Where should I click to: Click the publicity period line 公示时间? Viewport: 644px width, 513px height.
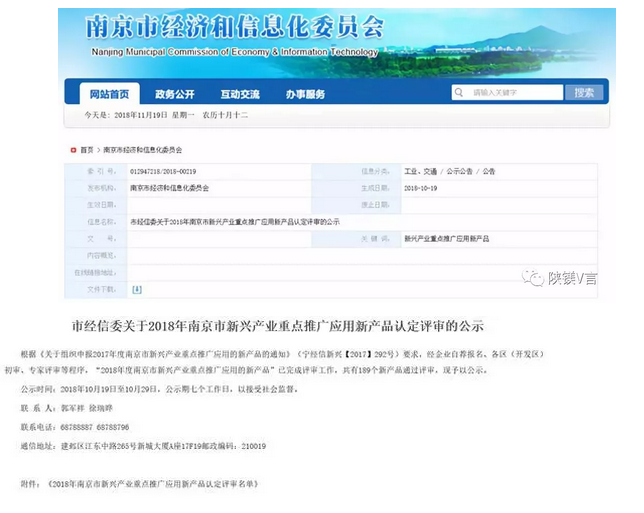[x=159, y=389]
